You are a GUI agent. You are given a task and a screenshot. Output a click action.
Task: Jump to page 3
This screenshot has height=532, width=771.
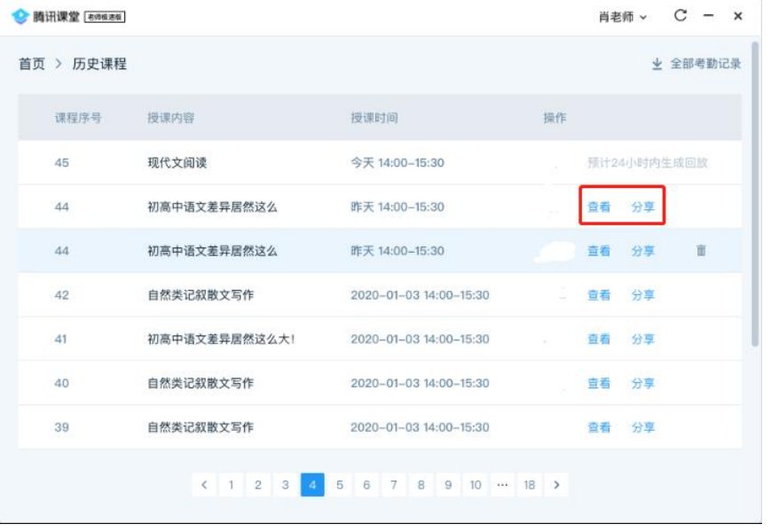pos(285,485)
